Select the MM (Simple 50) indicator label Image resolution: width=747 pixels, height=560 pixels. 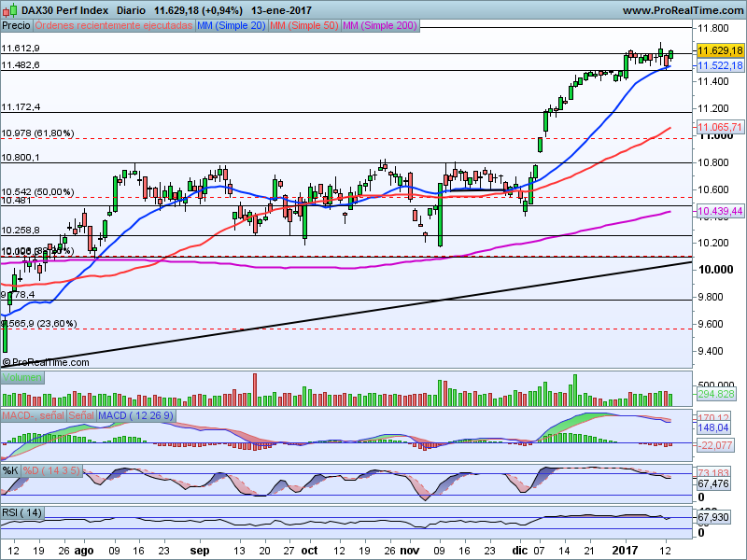tap(304, 26)
